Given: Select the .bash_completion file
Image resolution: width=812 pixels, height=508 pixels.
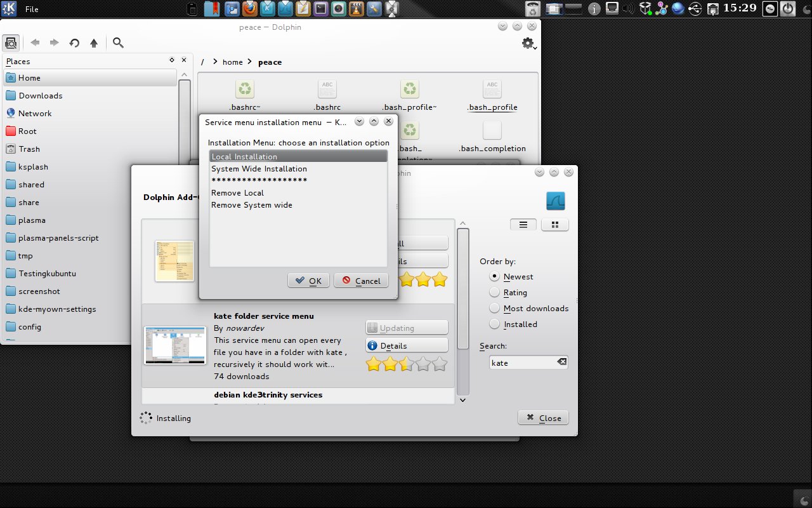Looking at the screenshot, I should 492,137.
